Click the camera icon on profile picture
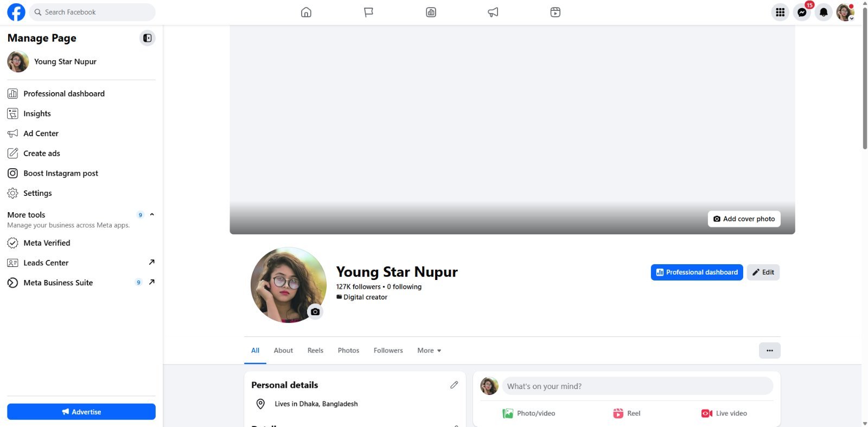 pos(315,311)
